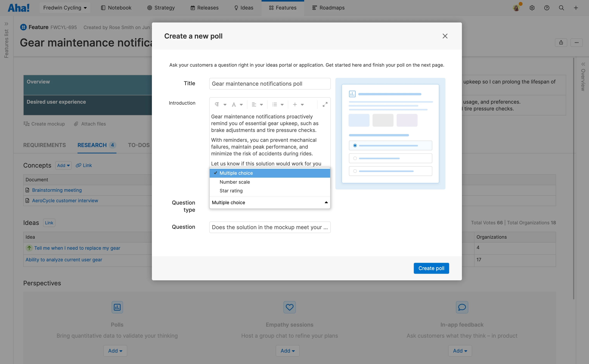The image size is (589, 364).
Task: Click the text alignment icon in editor
Action: pos(254,104)
